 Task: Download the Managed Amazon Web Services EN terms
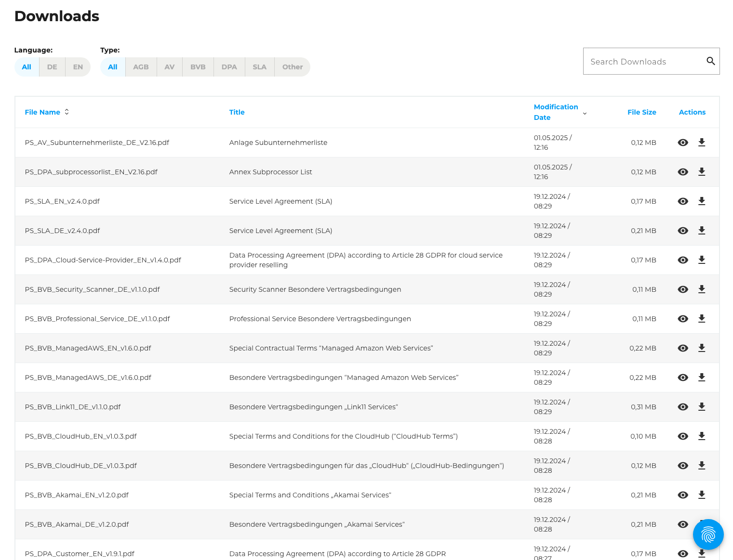(x=702, y=348)
